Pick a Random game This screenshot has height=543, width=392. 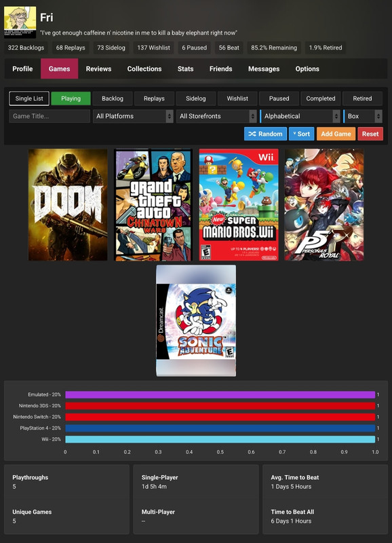coord(265,134)
